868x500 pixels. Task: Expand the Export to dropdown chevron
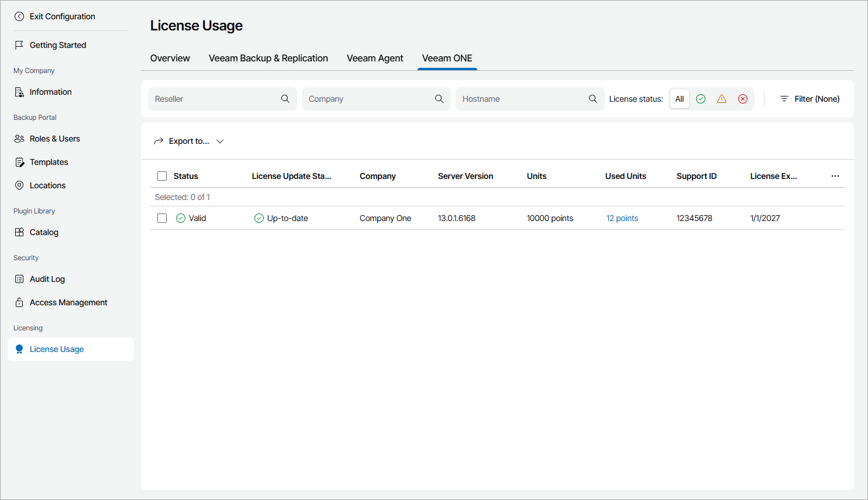[x=220, y=141]
